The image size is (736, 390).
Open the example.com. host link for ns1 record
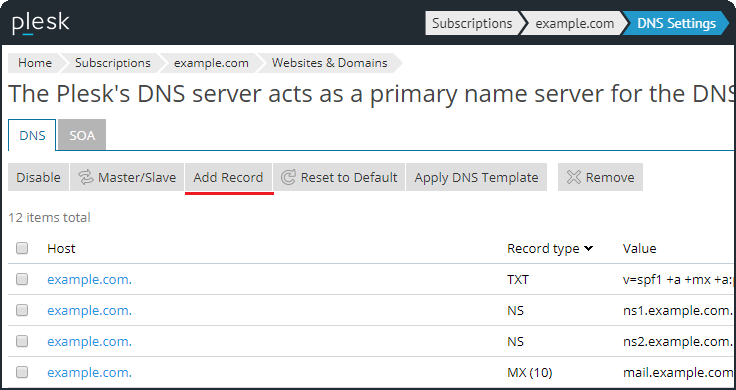pos(89,310)
